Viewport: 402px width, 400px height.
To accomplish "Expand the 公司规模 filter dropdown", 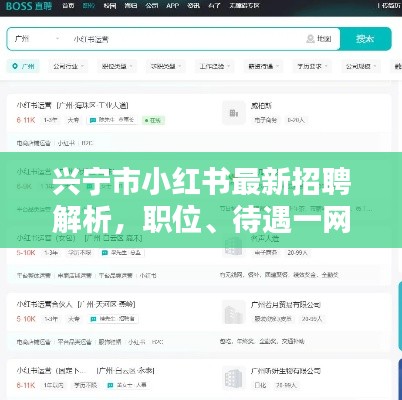I will [x=361, y=66].
